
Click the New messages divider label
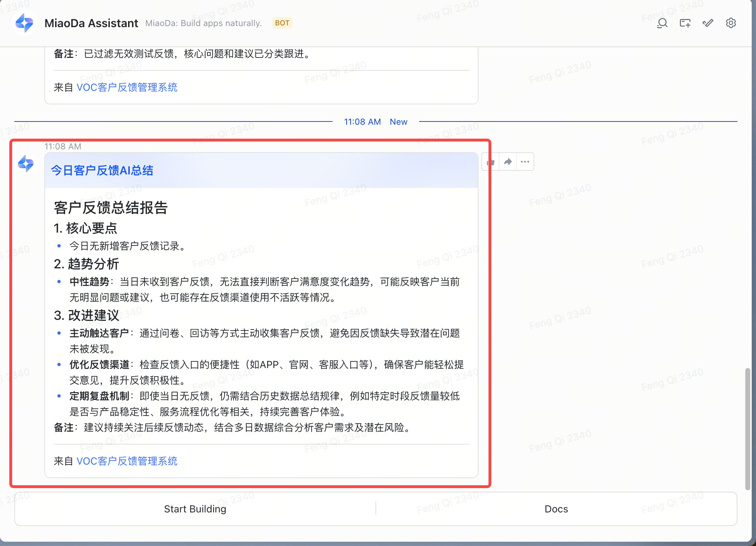coord(398,122)
